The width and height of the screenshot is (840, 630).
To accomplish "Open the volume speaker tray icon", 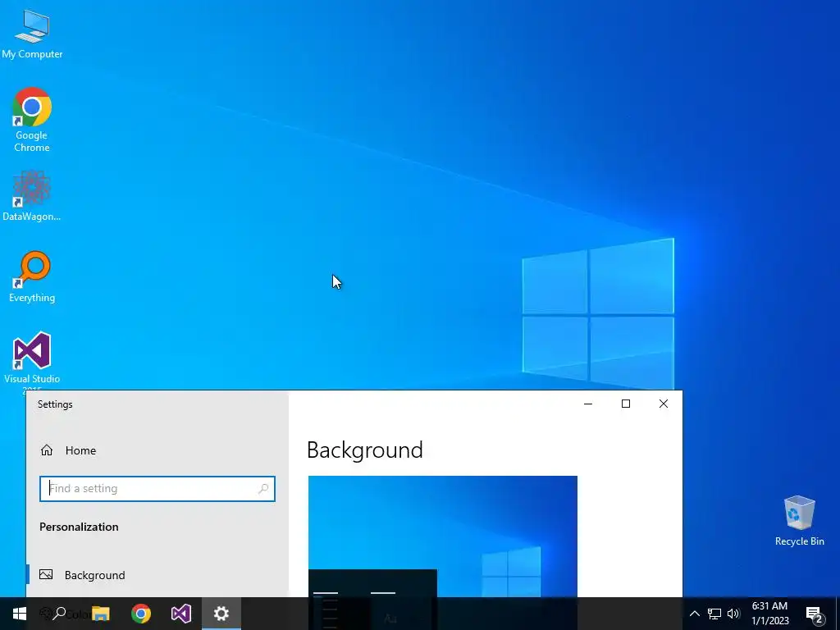I will pos(733,614).
